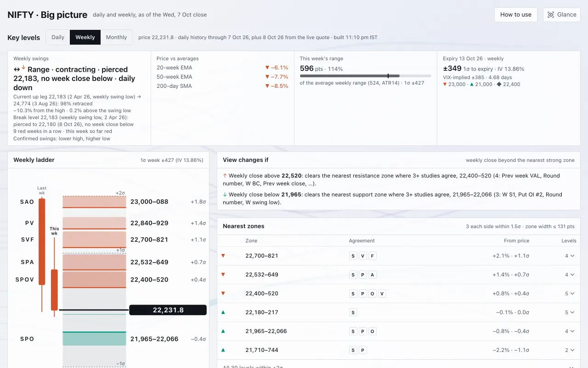
Task: Switch key levels to Monthly
Action: pyautogui.click(x=116, y=37)
